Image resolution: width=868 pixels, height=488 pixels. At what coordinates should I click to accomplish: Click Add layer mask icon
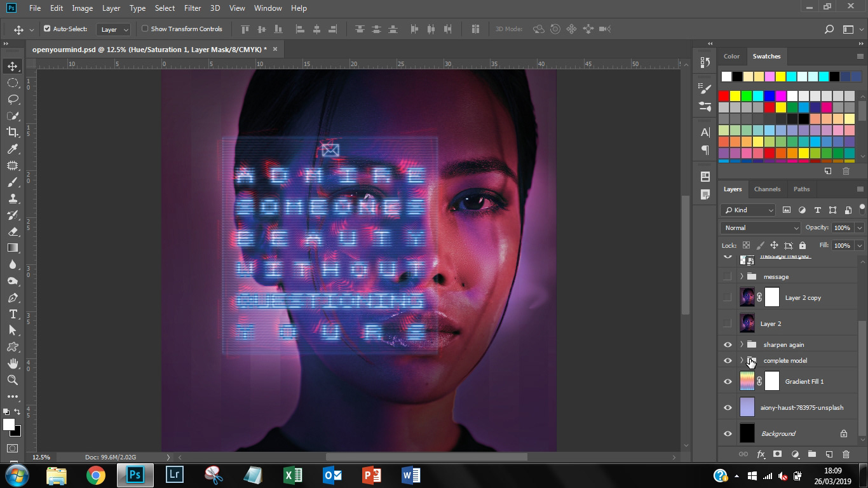[x=777, y=454]
